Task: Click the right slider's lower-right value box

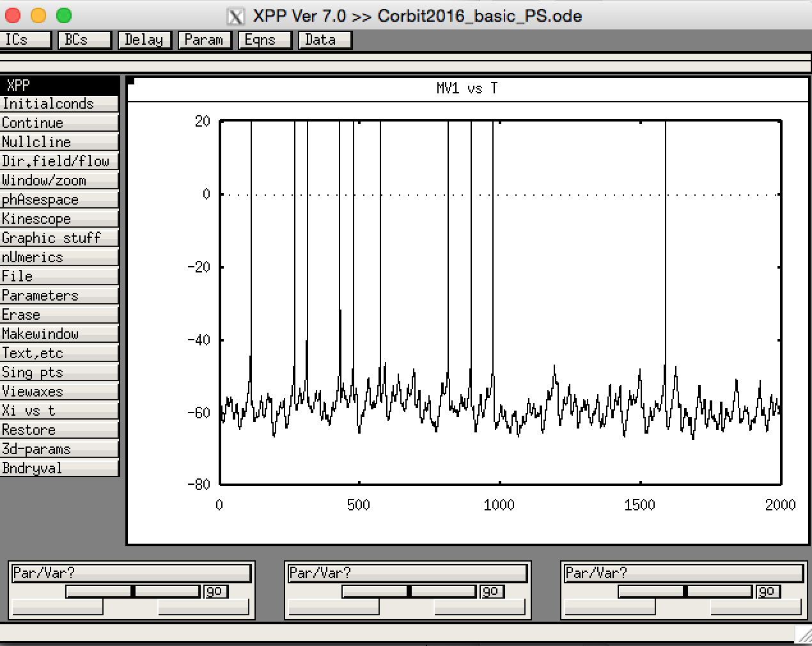Action: coord(756,607)
